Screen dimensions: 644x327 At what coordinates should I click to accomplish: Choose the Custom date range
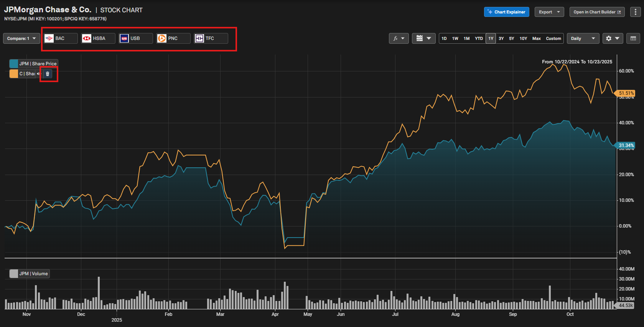coord(553,38)
